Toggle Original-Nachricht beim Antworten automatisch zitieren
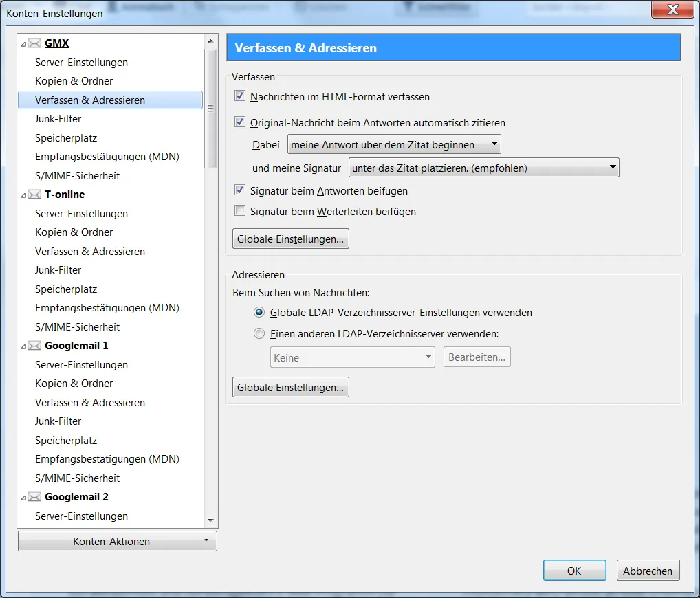700x598 pixels. click(x=240, y=122)
